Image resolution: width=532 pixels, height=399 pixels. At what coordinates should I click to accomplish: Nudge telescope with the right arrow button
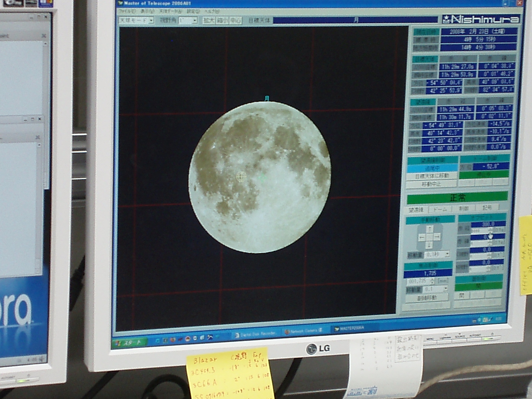(x=437, y=237)
